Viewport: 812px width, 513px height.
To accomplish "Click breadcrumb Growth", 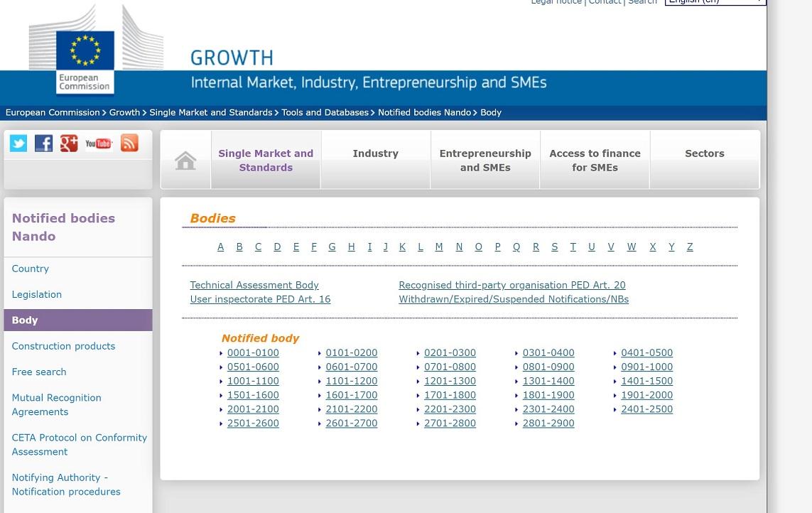I will [124, 112].
